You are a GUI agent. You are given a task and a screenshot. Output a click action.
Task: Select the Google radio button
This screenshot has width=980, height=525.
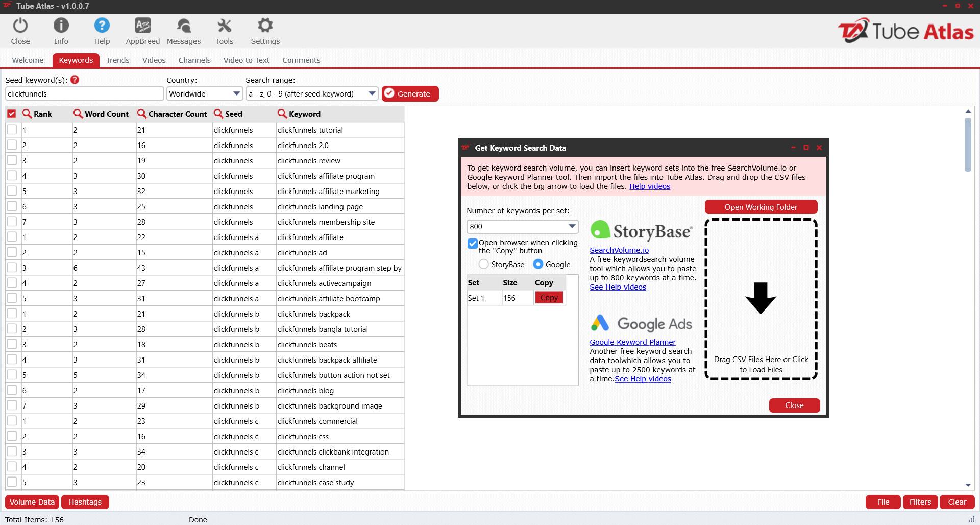[x=538, y=264]
